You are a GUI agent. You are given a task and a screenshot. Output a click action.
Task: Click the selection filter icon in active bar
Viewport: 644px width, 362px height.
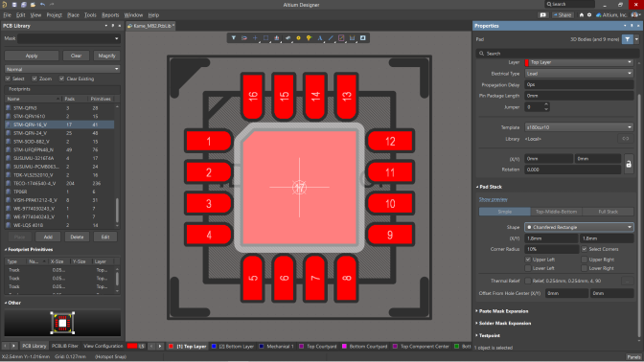click(234, 38)
